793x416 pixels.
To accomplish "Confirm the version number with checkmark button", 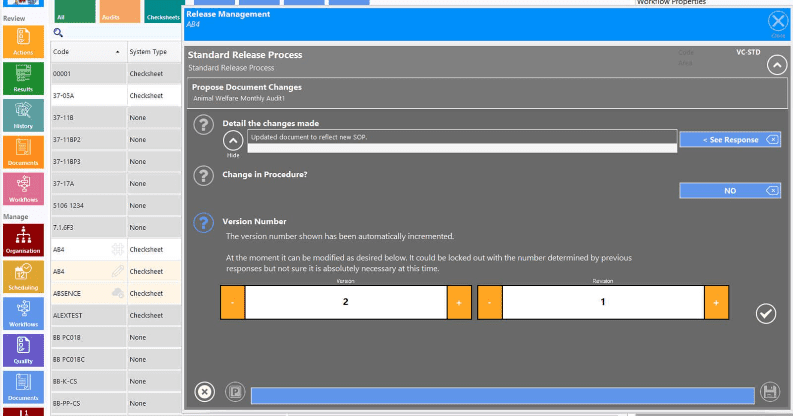I will tap(765, 314).
